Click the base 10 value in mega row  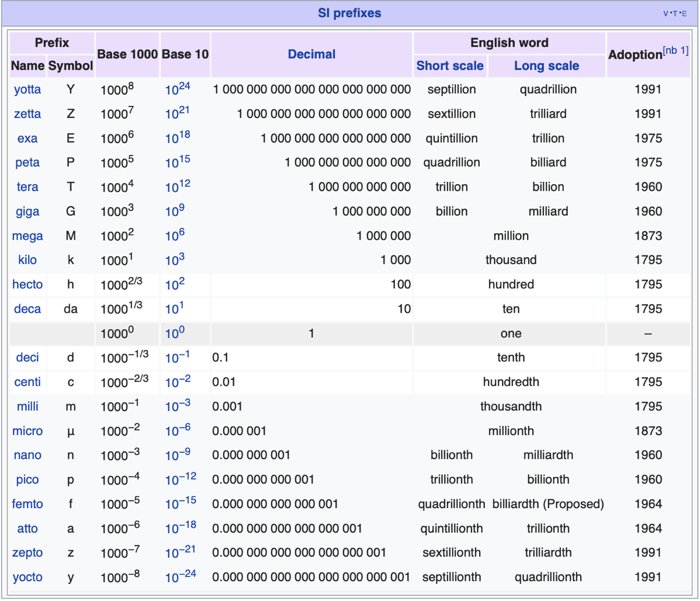(175, 236)
